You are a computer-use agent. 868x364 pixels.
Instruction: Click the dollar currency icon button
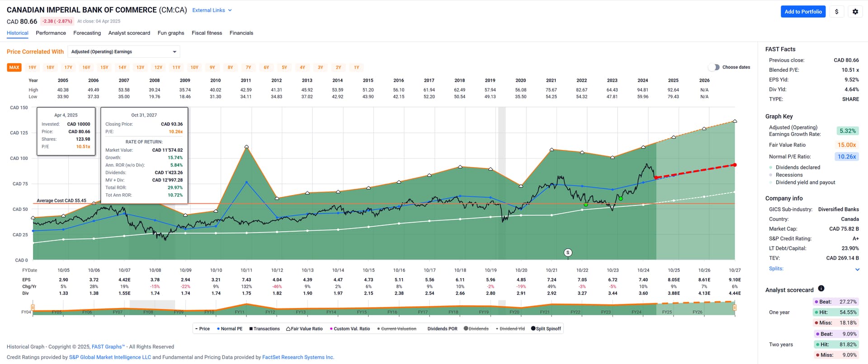click(836, 12)
